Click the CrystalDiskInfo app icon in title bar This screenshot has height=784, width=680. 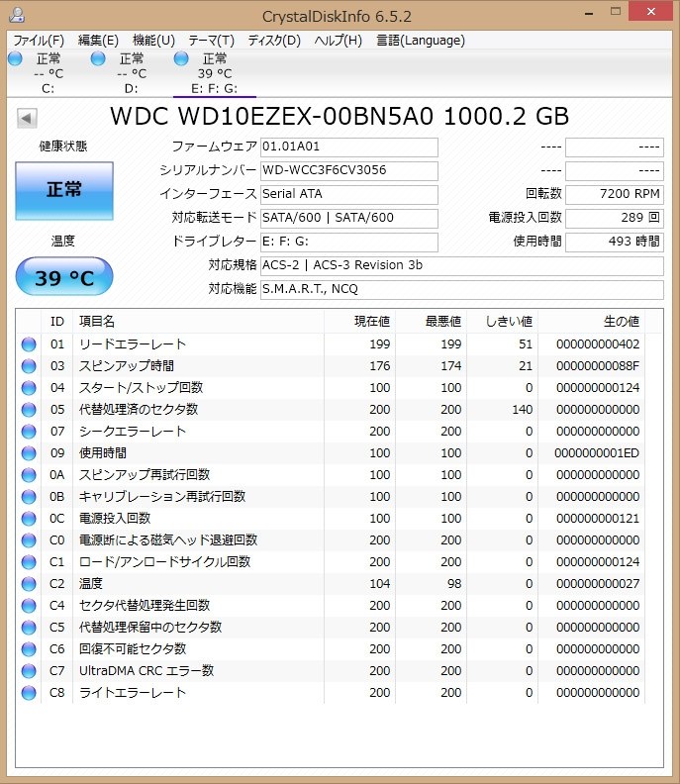point(17,15)
